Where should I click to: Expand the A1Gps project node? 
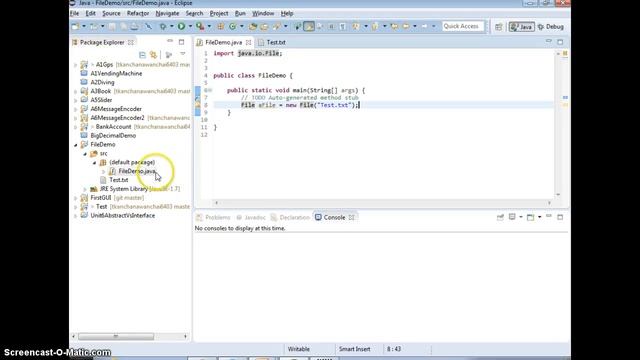(x=76, y=65)
